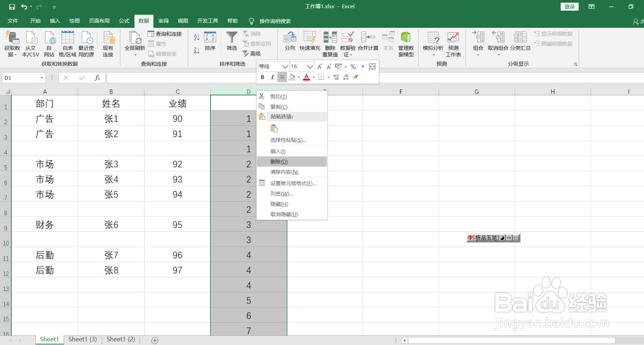The height and width of the screenshot is (345, 644).
Task: Click the 登录 sign-in button
Action: point(570,6)
